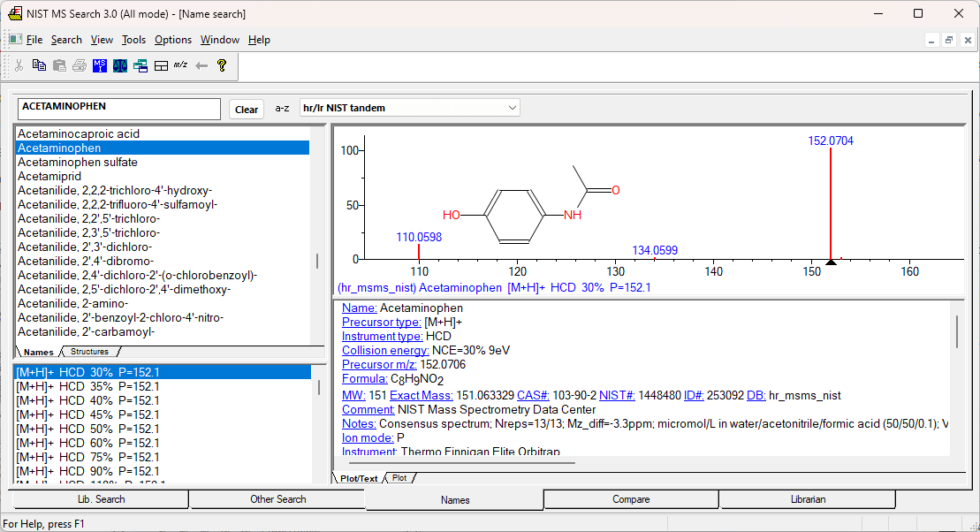Open the hr/lr NIST tandem library dropdown
The width and height of the screenshot is (980, 532).
click(511, 108)
